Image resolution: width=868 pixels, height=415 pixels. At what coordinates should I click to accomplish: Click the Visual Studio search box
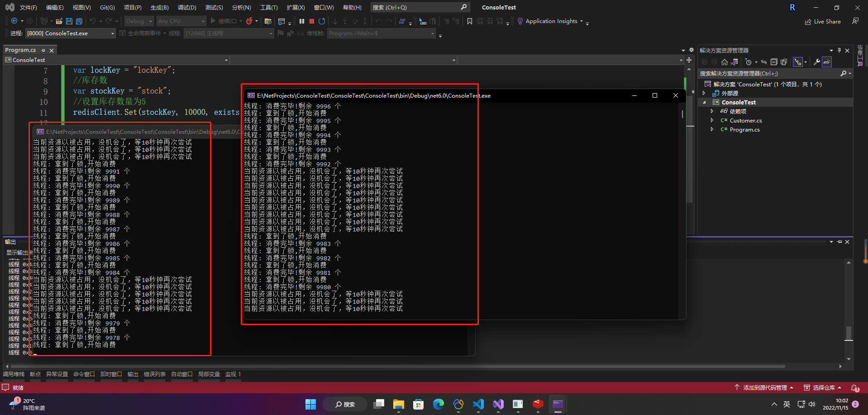[x=420, y=7]
